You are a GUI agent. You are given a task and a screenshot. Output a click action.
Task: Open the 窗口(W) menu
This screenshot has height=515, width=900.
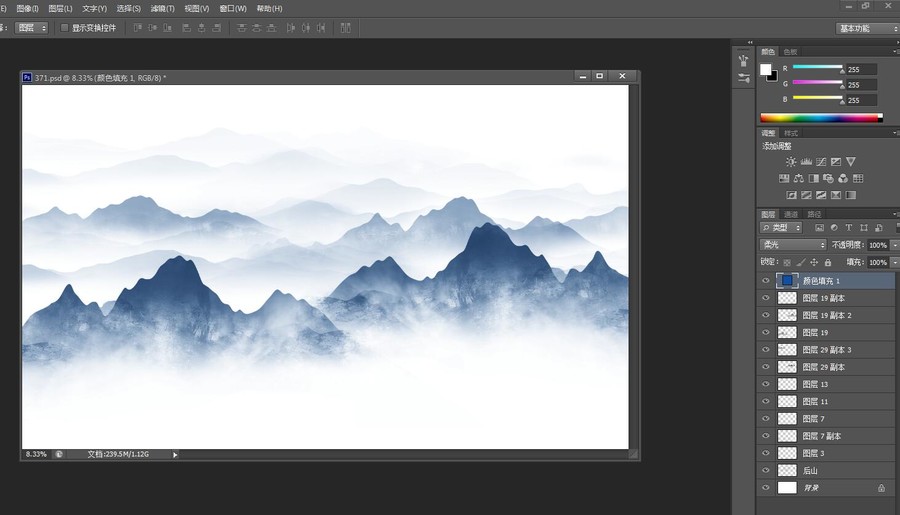(233, 9)
